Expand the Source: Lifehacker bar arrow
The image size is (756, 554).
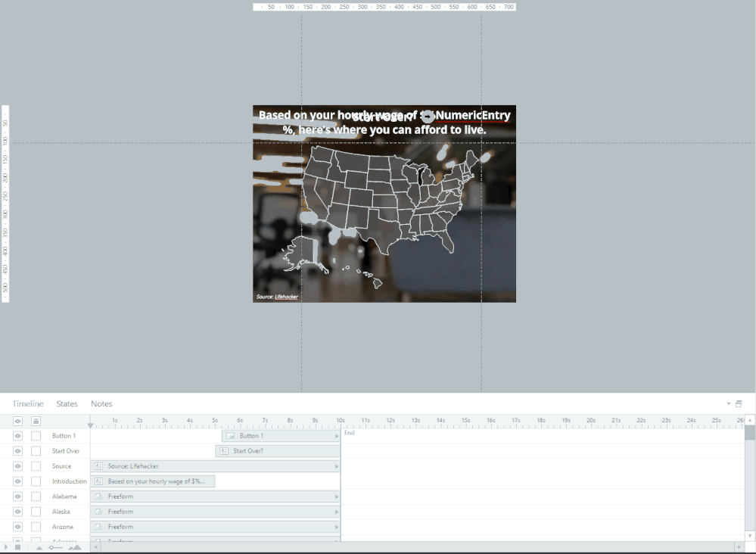click(x=336, y=466)
